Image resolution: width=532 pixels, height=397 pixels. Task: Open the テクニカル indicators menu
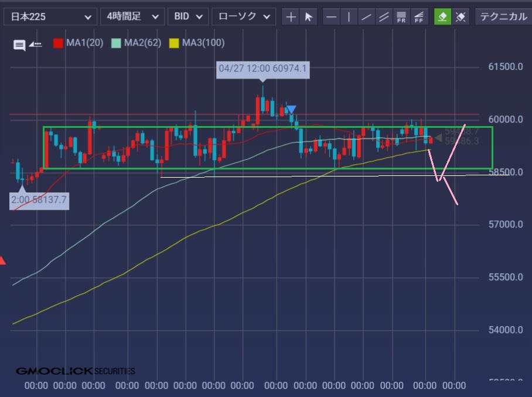(x=503, y=16)
